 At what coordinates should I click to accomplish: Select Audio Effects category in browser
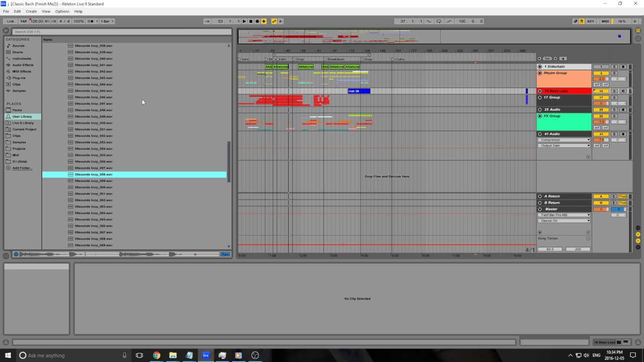pyautogui.click(x=23, y=65)
